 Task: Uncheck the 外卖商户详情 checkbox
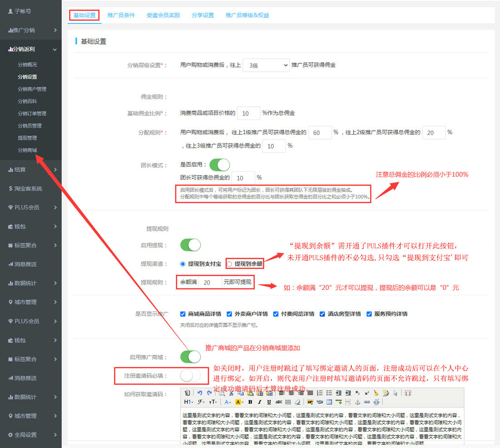(230, 314)
